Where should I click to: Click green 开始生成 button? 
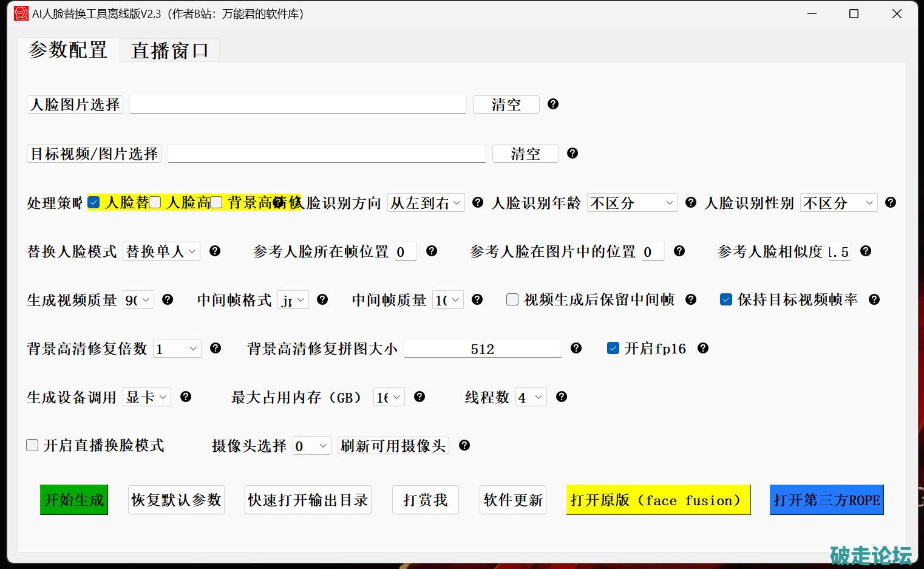pos(74,500)
